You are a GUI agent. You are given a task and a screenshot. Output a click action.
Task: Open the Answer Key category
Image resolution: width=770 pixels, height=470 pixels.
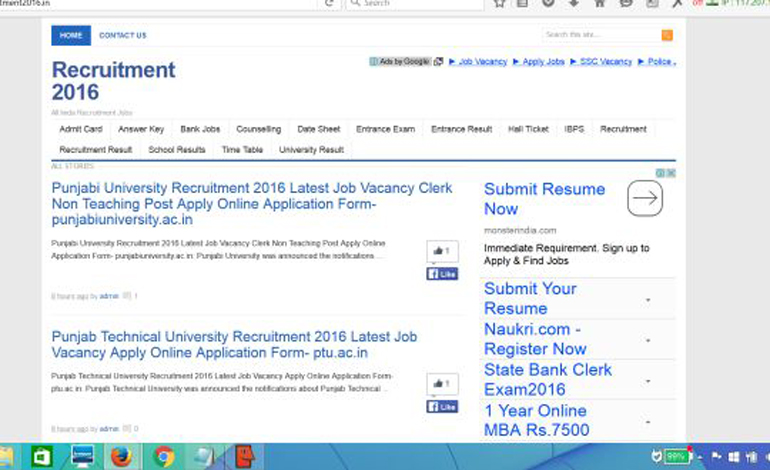[x=141, y=129]
